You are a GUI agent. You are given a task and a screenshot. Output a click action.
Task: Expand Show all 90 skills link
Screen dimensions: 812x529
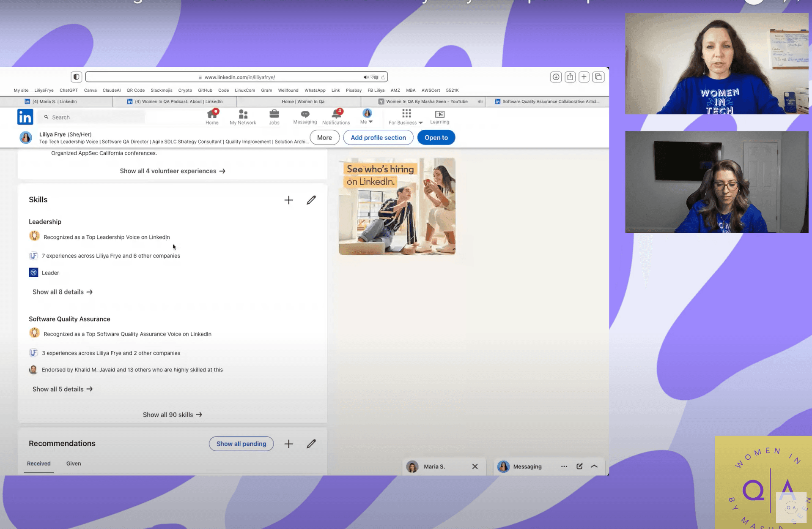coord(172,414)
